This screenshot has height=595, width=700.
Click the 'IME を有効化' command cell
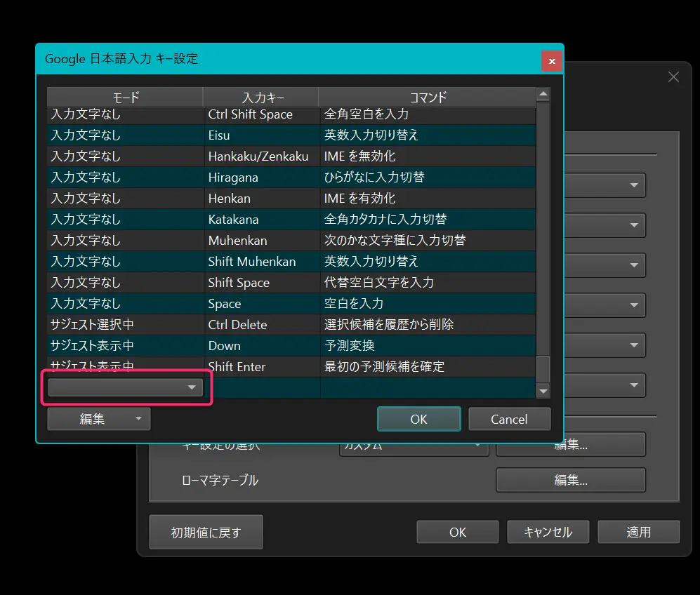click(x=428, y=199)
